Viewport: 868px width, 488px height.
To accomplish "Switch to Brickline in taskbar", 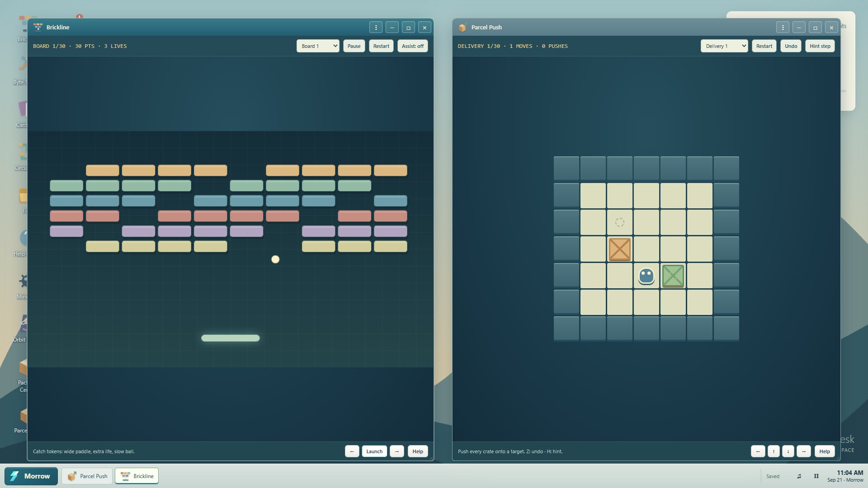I will point(137,476).
